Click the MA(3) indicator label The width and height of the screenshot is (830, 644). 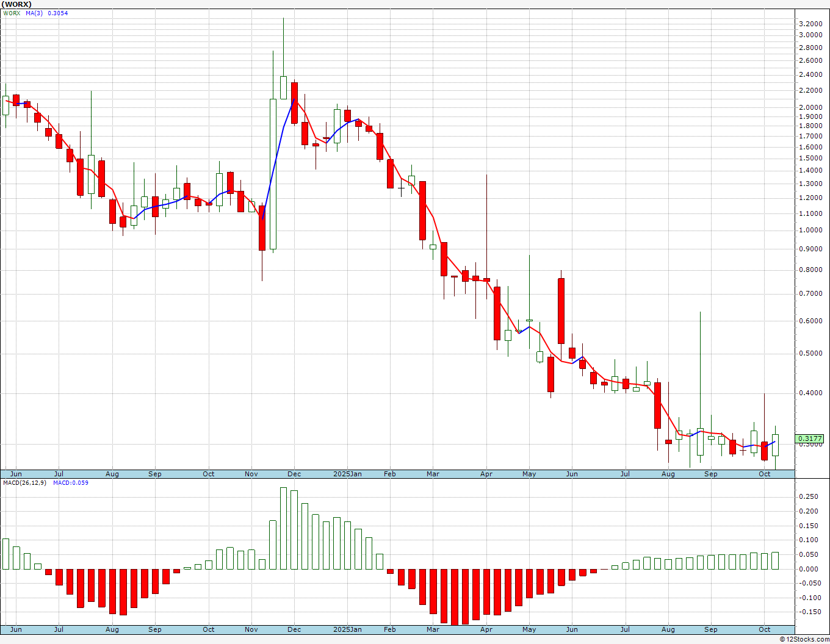coord(34,13)
